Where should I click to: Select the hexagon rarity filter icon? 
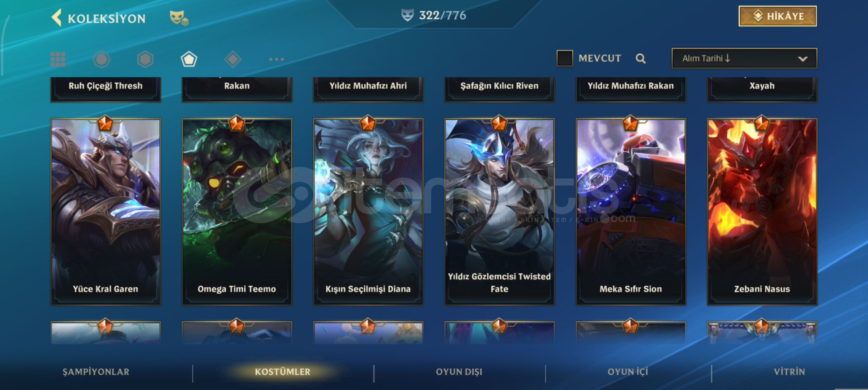pyautogui.click(x=145, y=59)
